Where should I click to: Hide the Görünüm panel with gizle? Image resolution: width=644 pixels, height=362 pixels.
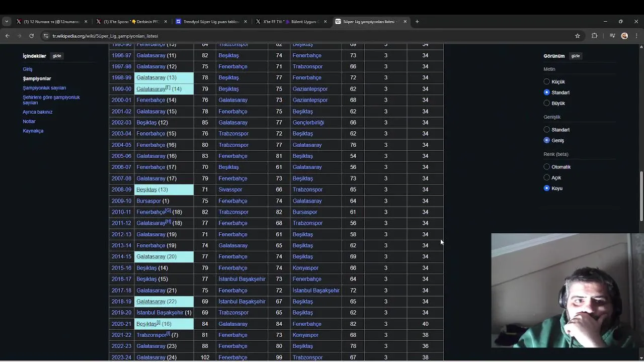point(576,56)
